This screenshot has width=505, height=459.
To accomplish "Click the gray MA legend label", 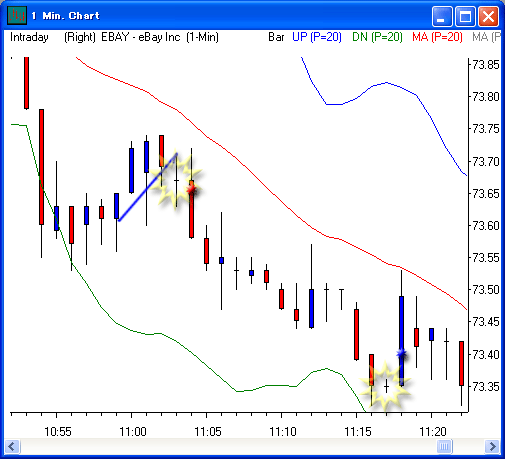I will 486,37.
